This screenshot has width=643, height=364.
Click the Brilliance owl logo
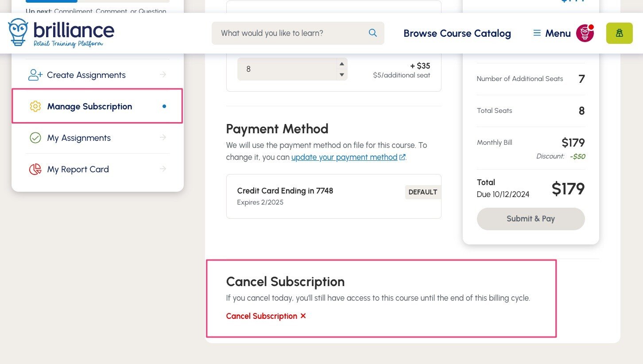click(x=18, y=32)
